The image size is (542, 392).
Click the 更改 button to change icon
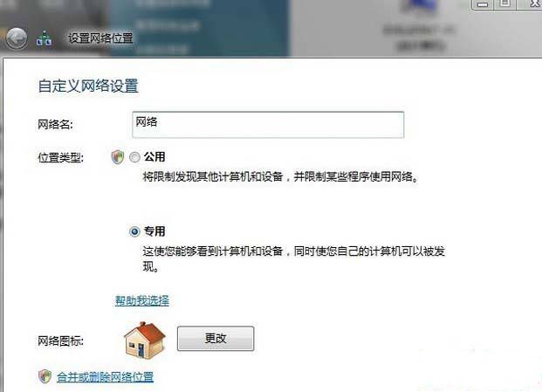coord(216,339)
